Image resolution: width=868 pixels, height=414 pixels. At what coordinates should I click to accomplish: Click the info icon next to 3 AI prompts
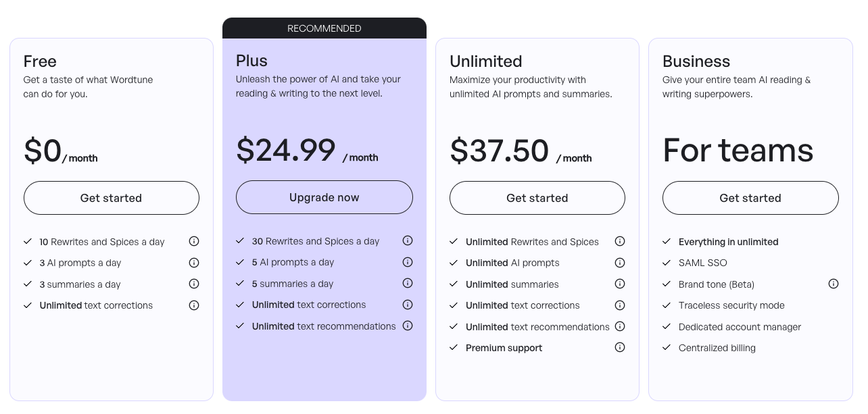click(x=194, y=263)
